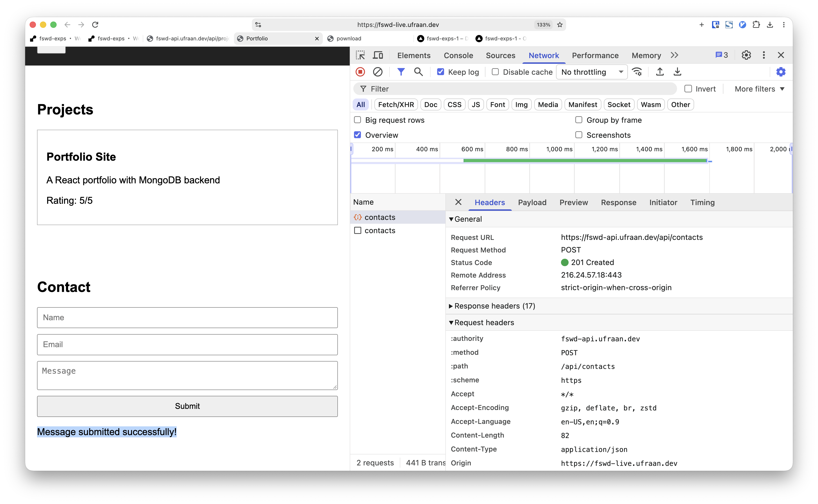This screenshot has width=818, height=504.
Task: Stop recording network log
Action: coord(360,72)
